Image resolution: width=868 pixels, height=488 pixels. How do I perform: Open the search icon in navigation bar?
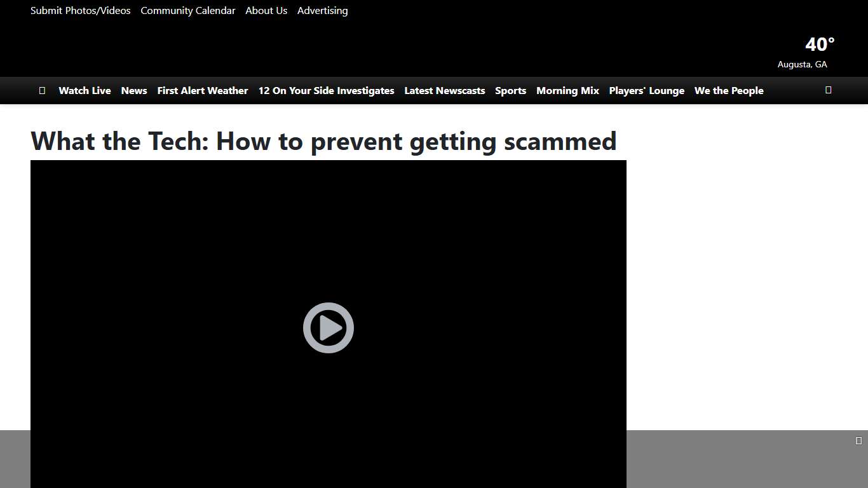point(828,90)
